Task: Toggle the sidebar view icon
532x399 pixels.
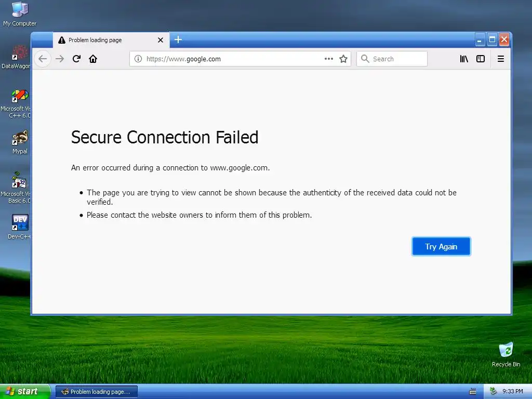Action: tap(481, 59)
